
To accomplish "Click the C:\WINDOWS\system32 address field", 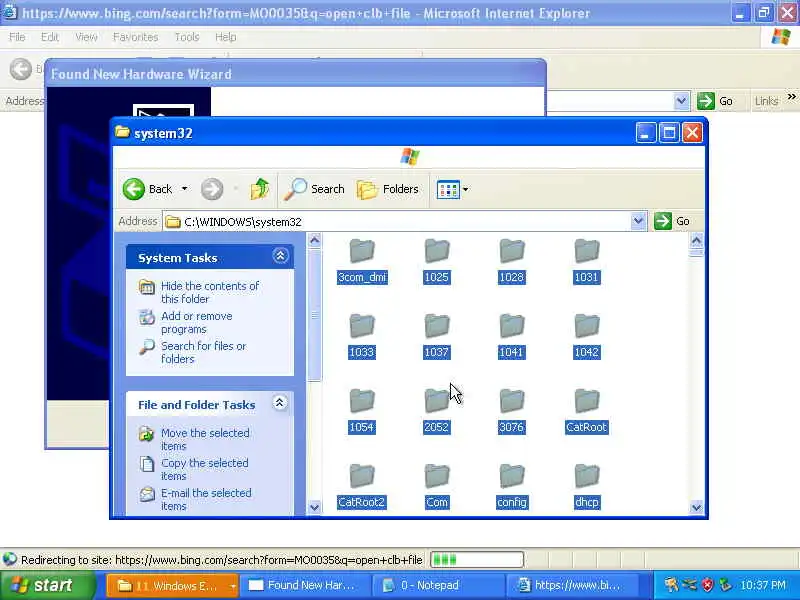I will [x=398, y=222].
